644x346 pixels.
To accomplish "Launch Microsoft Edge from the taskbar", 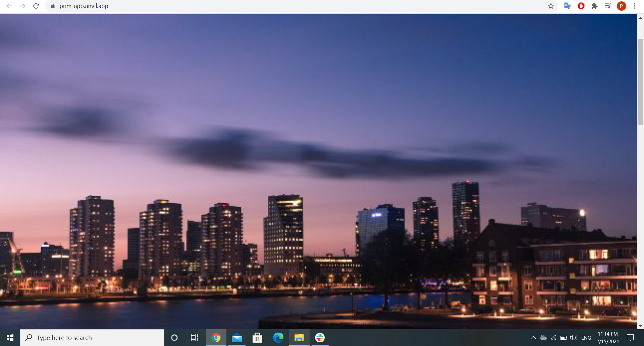I will pos(278,338).
